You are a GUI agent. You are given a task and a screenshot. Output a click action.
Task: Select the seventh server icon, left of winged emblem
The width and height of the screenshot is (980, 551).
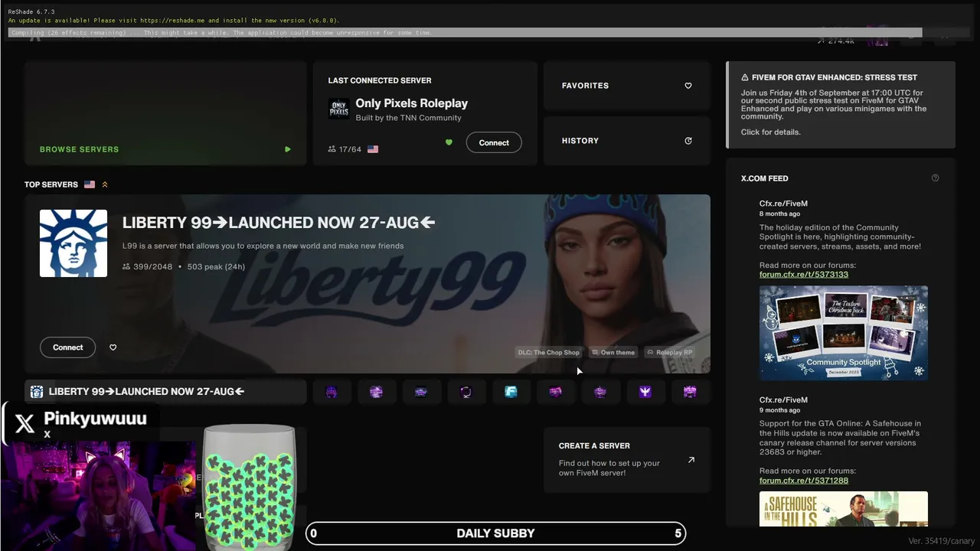pyautogui.click(x=600, y=392)
